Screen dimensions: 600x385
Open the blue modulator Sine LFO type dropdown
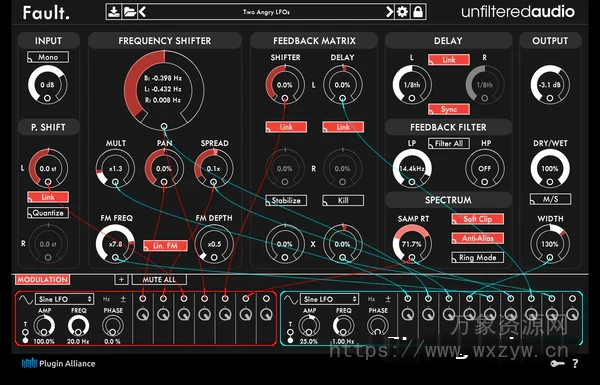point(329,299)
